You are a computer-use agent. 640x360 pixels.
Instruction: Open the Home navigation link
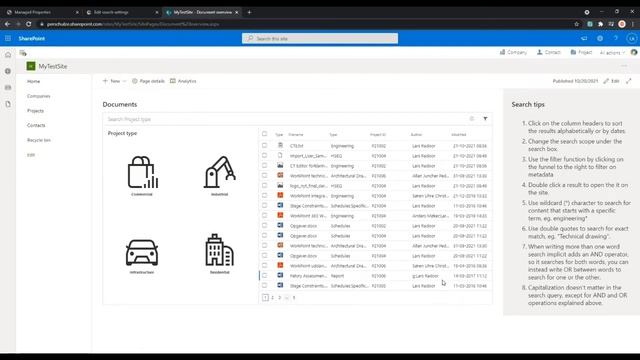point(33,81)
